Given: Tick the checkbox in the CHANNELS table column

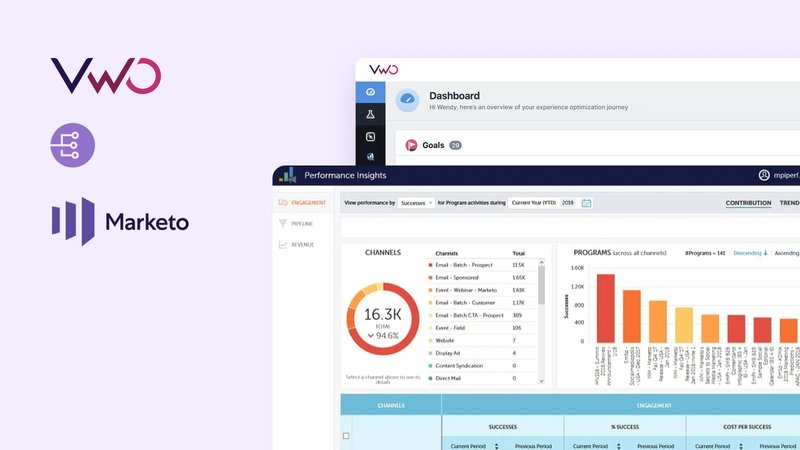Looking at the screenshot, I should click(346, 436).
